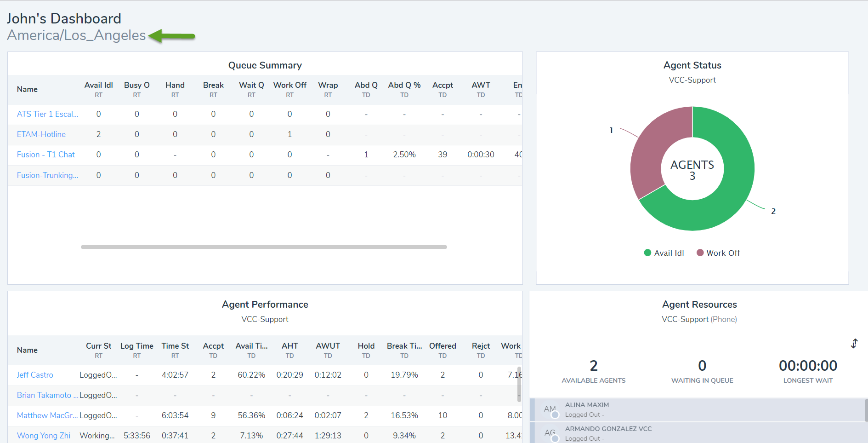This screenshot has height=443, width=868.
Task: Click Armando Gonzalez's AG avatar icon
Action: [550, 433]
